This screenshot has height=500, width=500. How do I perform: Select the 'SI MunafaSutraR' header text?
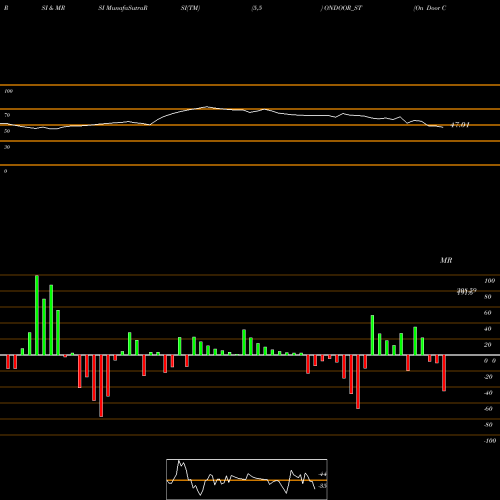click(123, 8)
